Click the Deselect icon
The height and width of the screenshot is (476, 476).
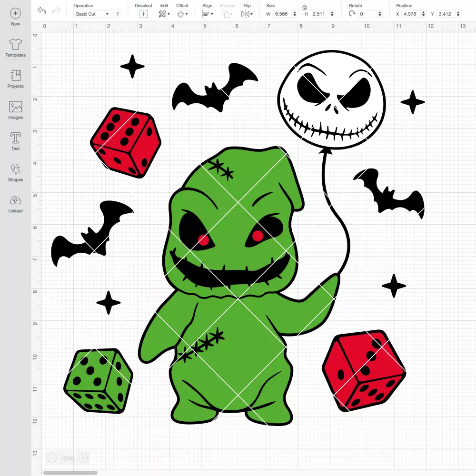click(143, 14)
